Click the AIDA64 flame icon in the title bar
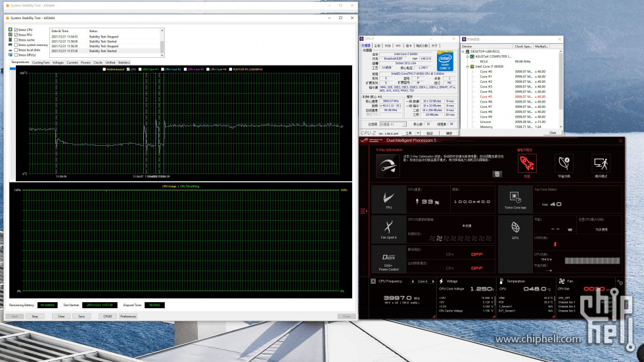Viewport: 644px width, 362px height. [7, 18]
